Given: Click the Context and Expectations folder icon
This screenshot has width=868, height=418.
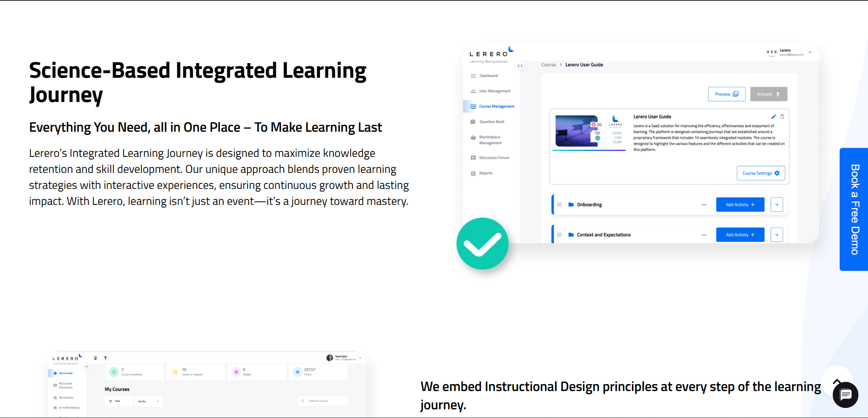Looking at the screenshot, I should pos(571,235).
